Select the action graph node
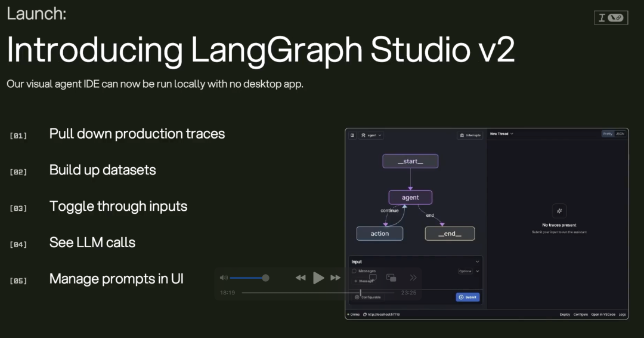Image resolution: width=644 pixels, height=338 pixels. (x=379, y=233)
